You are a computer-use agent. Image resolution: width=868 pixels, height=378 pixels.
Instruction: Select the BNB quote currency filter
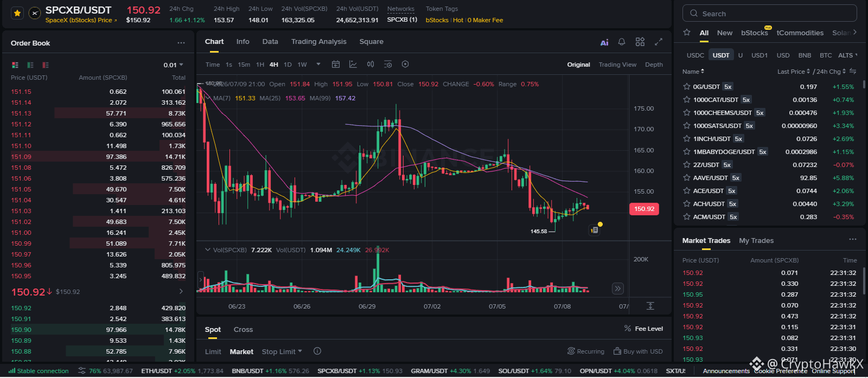pos(805,55)
